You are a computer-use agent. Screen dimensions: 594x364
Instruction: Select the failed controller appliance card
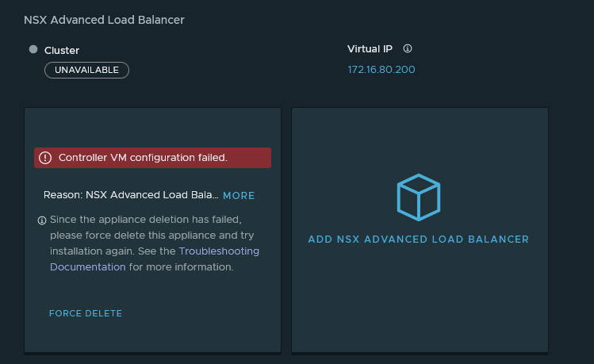153,230
